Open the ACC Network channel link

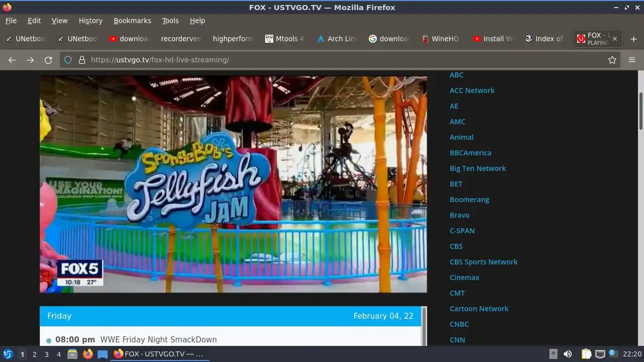472,90
